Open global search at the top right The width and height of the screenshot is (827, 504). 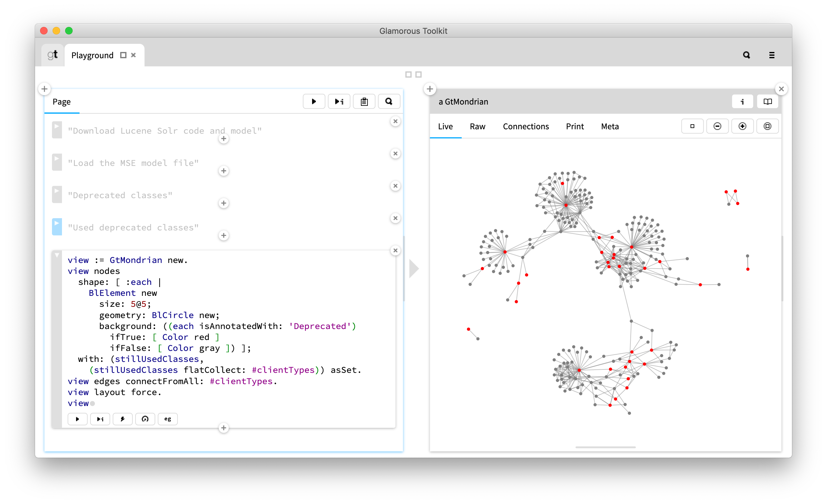[x=747, y=55]
